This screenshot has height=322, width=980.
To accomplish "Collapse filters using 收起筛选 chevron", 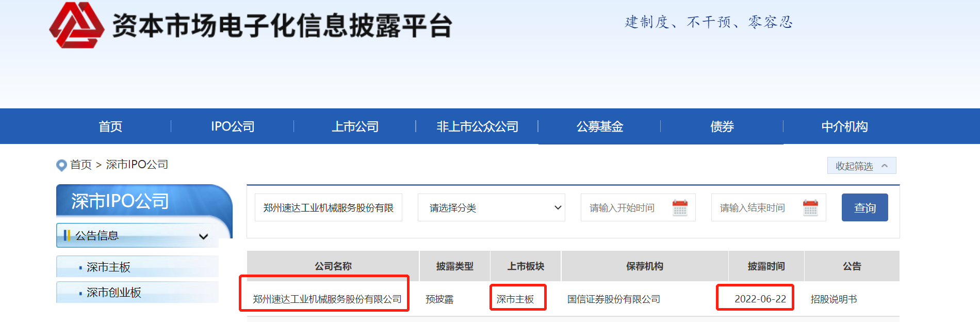I will [x=885, y=166].
